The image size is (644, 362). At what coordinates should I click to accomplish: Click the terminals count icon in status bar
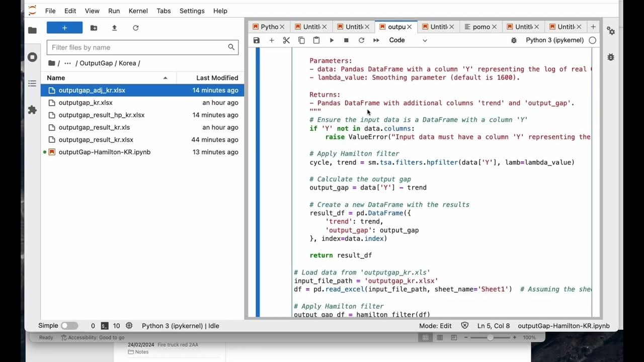coord(105,326)
